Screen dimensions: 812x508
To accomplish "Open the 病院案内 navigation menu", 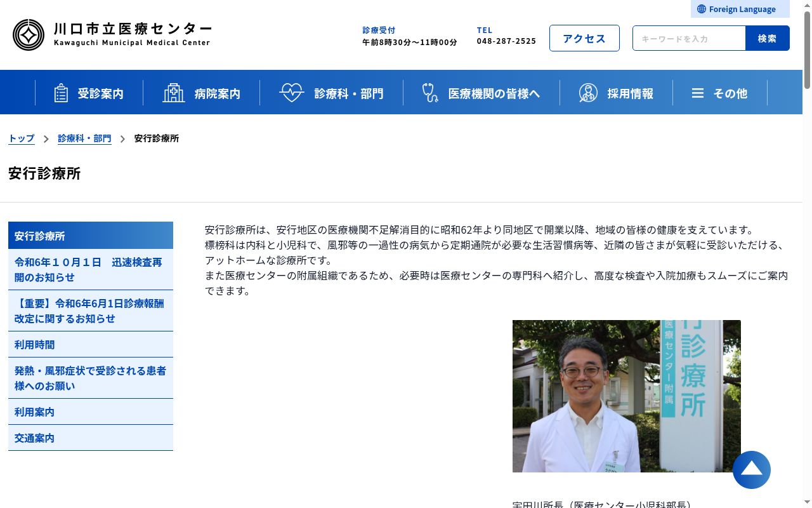I will [x=201, y=93].
